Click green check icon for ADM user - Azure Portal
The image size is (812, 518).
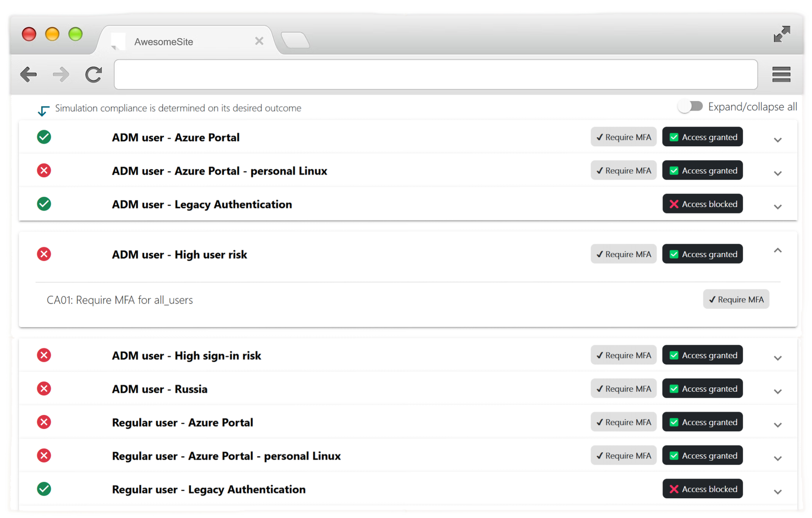click(x=44, y=137)
